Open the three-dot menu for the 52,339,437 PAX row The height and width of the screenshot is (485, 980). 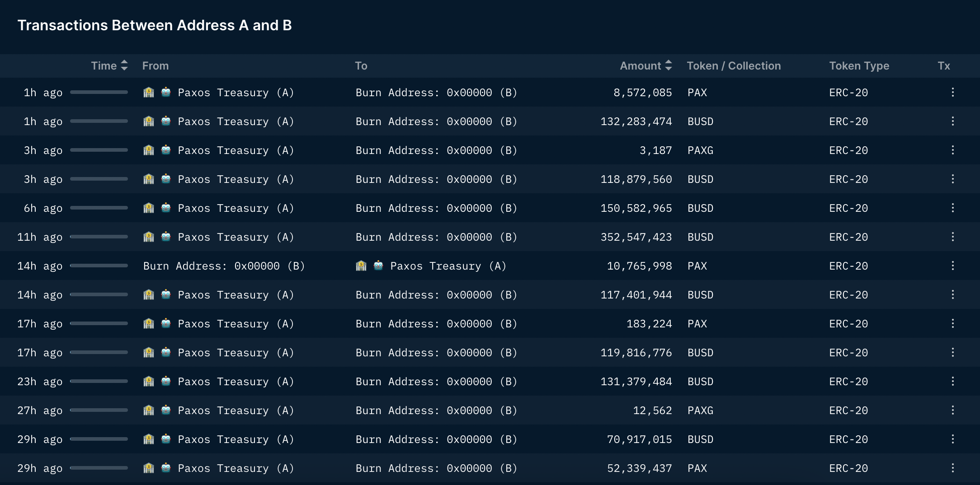coord(952,468)
